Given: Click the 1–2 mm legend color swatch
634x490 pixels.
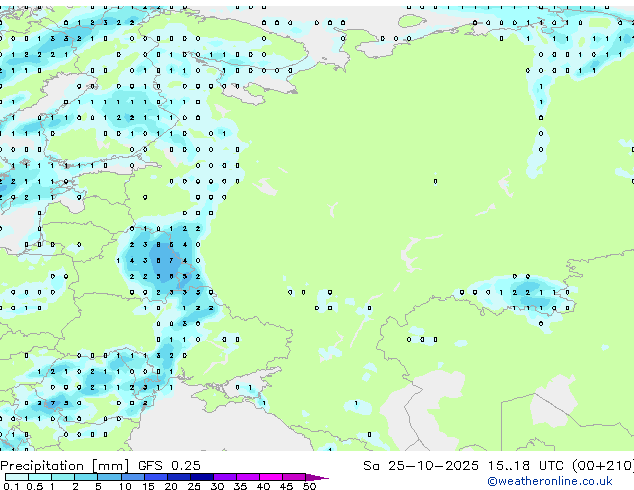Looking at the screenshot, I should [x=63, y=477].
